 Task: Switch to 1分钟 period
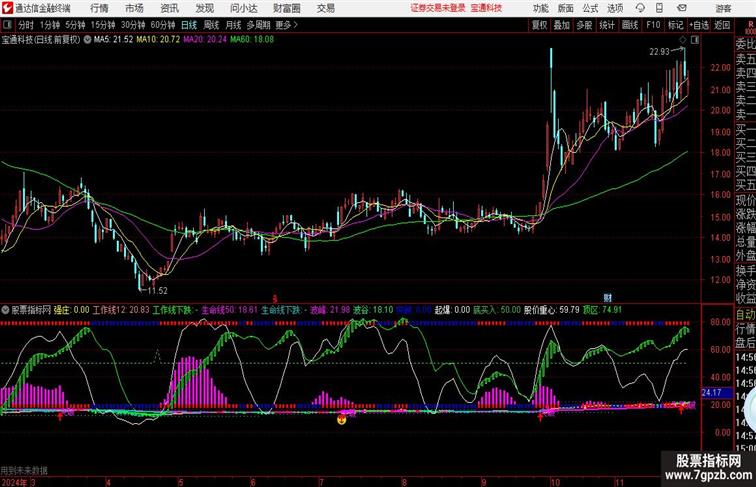pyautogui.click(x=50, y=25)
